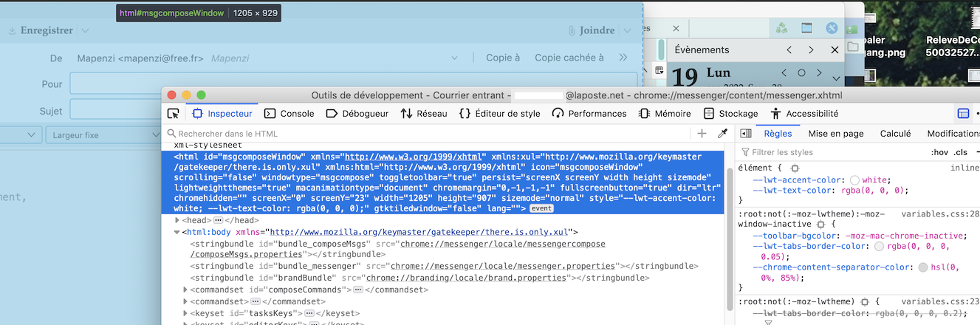Screen dimensions: 980x325
Task: Close the Évènements pane
Action: [x=835, y=49]
